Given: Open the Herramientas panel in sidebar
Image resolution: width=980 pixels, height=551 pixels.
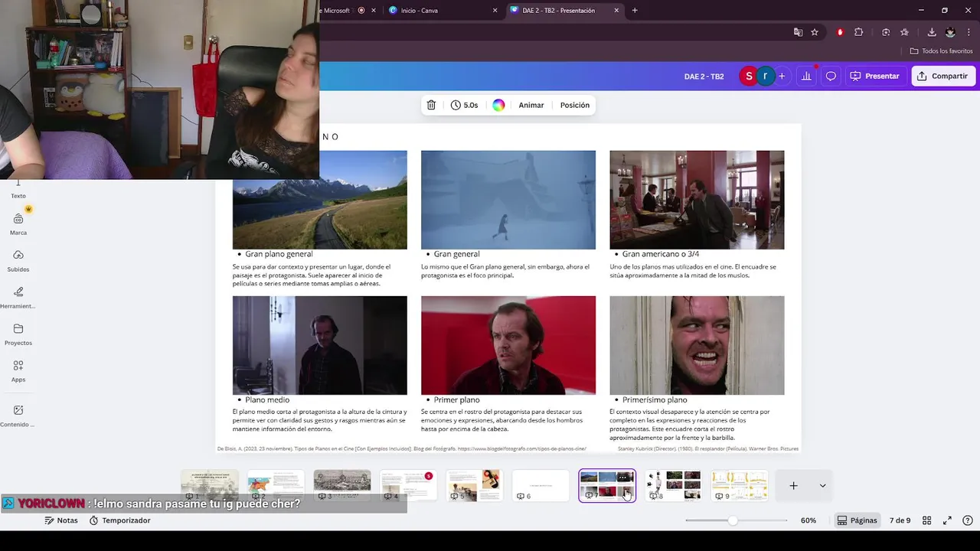Looking at the screenshot, I should pyautogui.click(x=18, y=298).
